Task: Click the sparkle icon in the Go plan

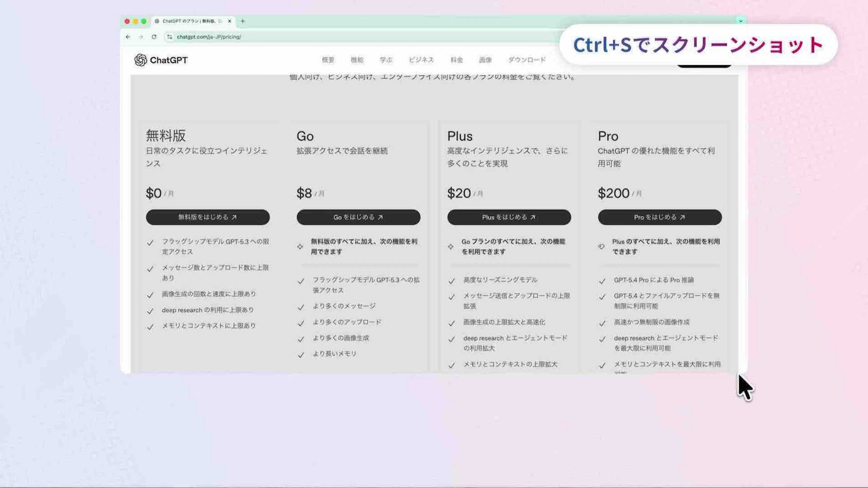Action: tap(300, 247)
